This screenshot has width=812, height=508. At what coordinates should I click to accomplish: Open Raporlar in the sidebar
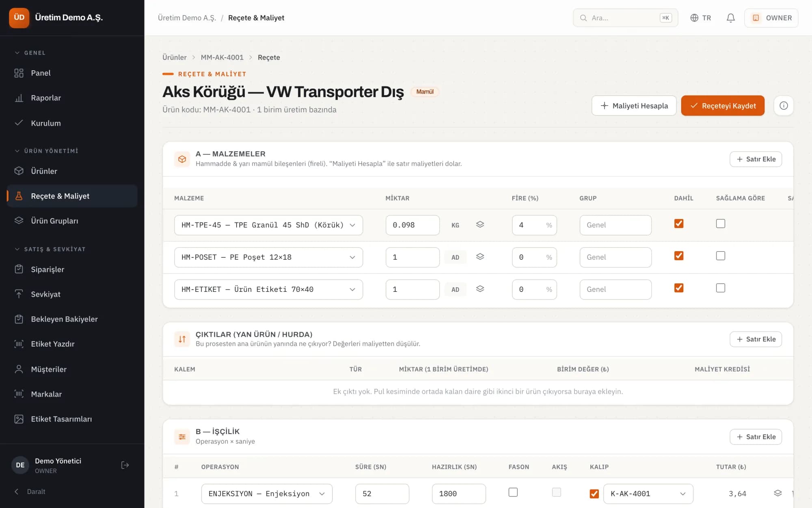click(72, 98)
